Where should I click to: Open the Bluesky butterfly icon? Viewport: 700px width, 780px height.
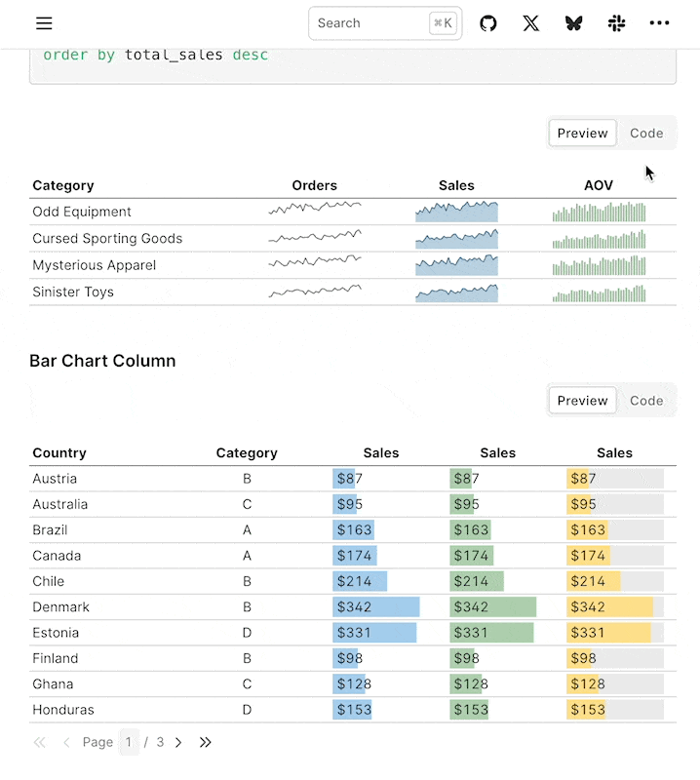coord(573,23)
